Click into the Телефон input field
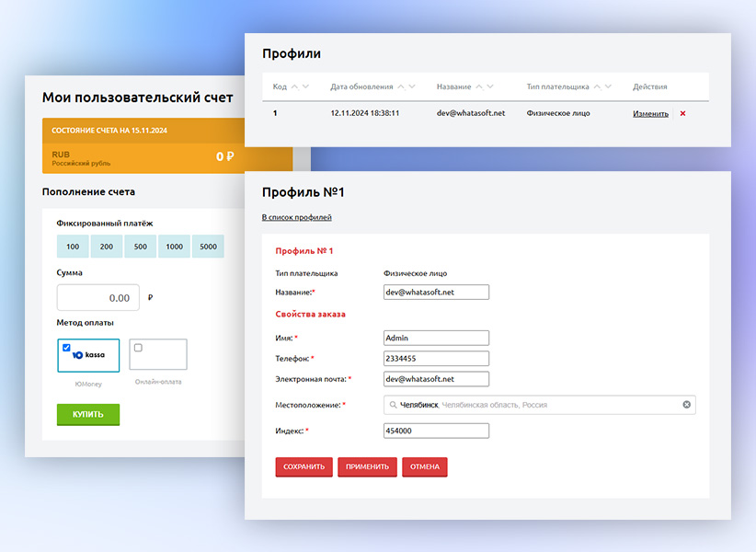The height and width of the screenshot is (552, 756). [436, 359]
